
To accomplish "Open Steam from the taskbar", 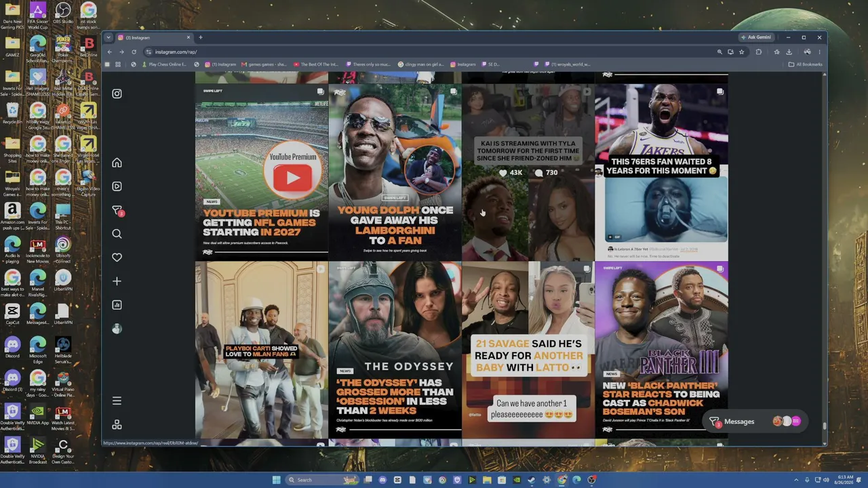I will (532, 480).
